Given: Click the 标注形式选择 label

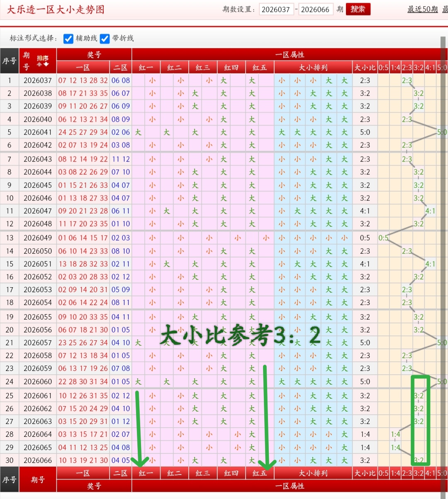Looking at the screenshot, I should [33, 38].
